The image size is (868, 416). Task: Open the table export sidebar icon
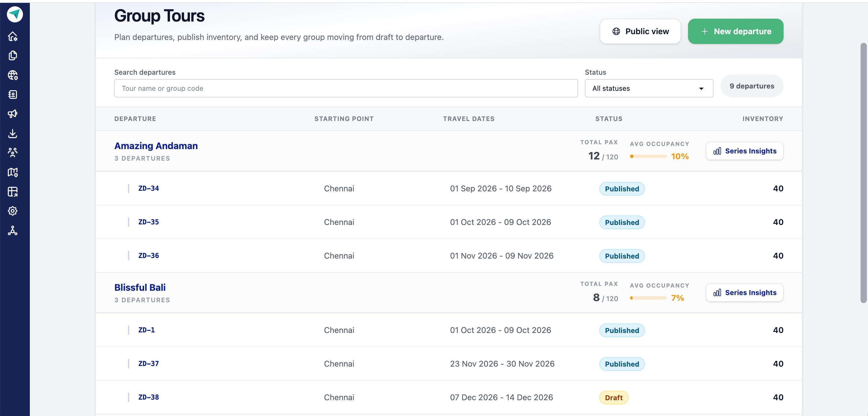[x=13, y=192]
